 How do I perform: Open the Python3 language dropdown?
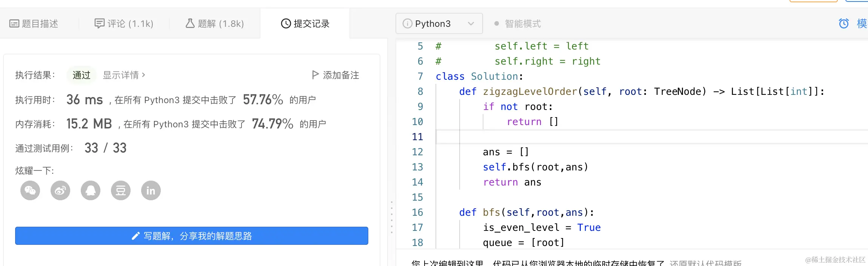(x=439, y=24)
